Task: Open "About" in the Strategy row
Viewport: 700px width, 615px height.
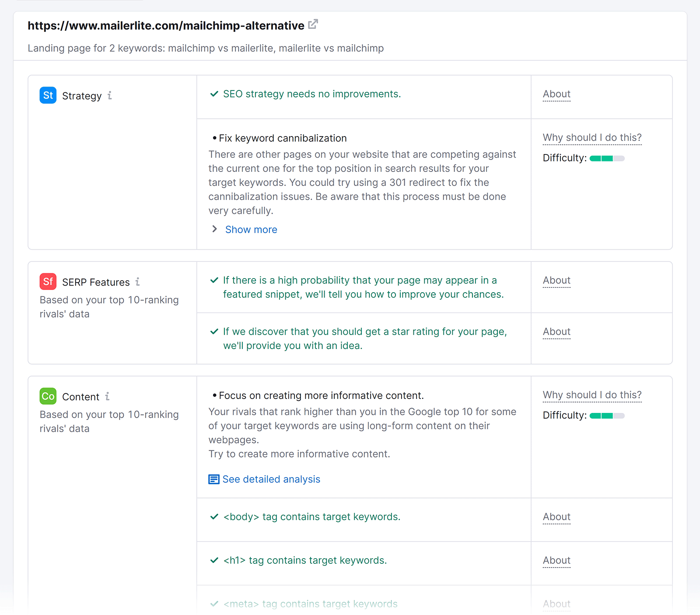Action: pos(556,94)
